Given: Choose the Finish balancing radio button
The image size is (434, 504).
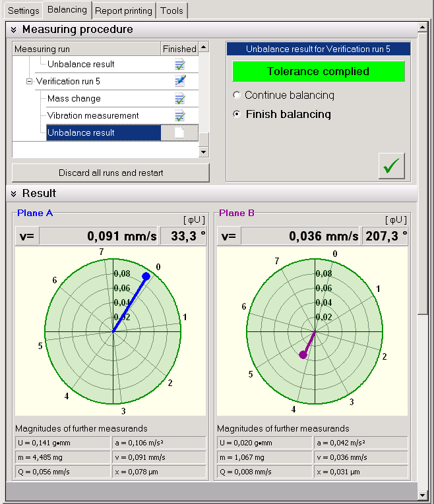Looking at the screenshot, I should (x=237, y=115).
